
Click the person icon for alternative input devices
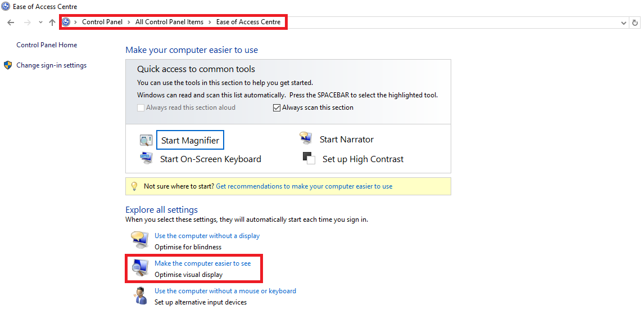click(140, 295)
